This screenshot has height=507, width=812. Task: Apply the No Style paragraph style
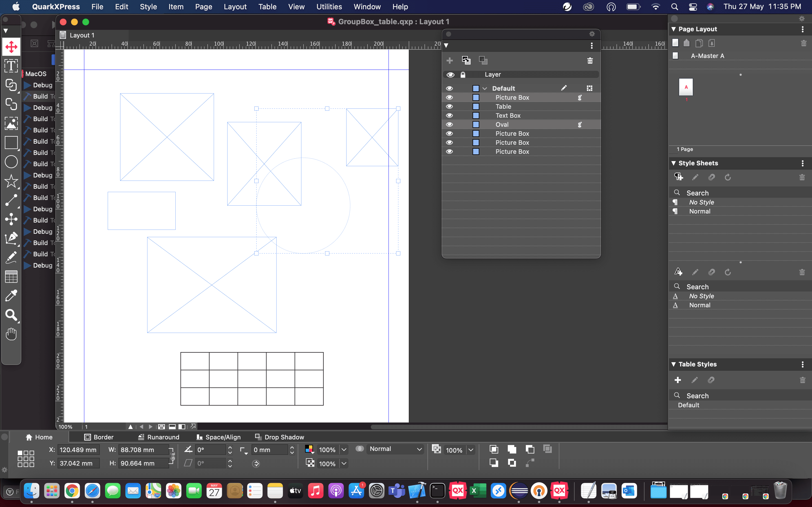pos(701,202)
